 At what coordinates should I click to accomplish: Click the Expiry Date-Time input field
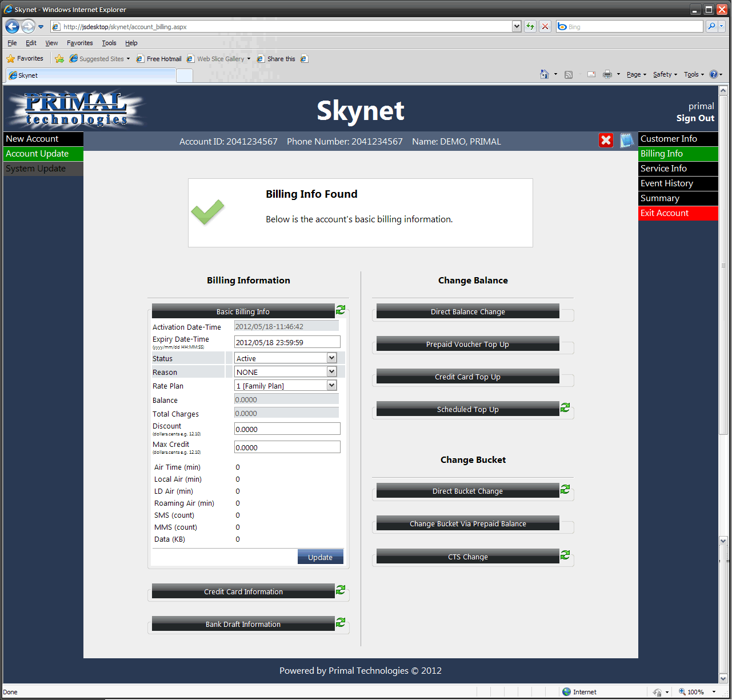pos(287,342)
